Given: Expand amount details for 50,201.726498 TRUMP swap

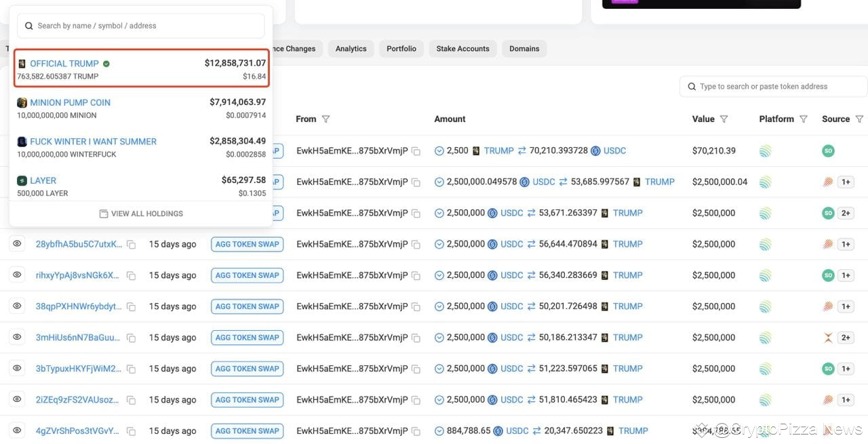Looking at the screenshot, I should tap(439, 306).
